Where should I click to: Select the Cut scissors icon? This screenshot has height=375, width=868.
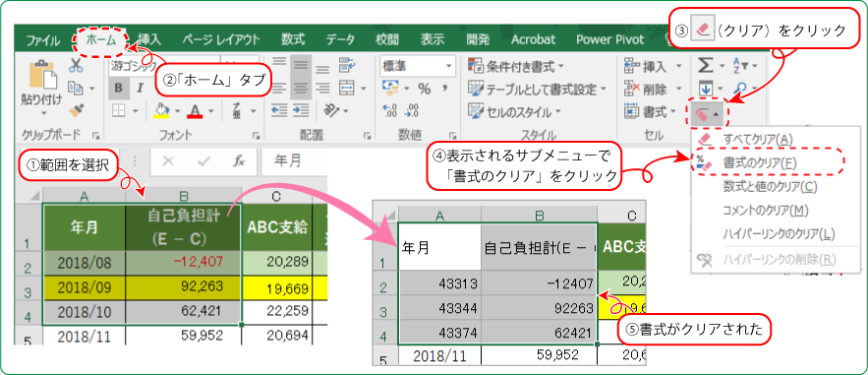pos(76,65)
